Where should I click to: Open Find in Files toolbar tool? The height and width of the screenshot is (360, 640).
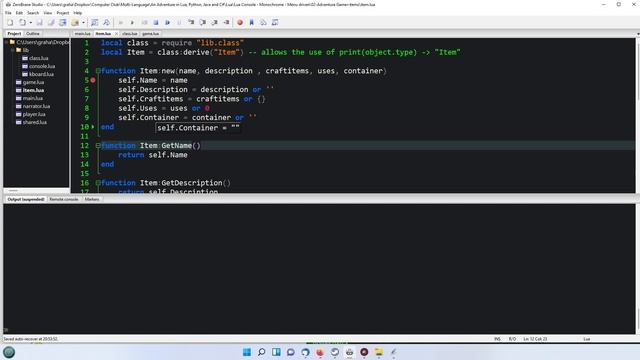pos(107,22)
